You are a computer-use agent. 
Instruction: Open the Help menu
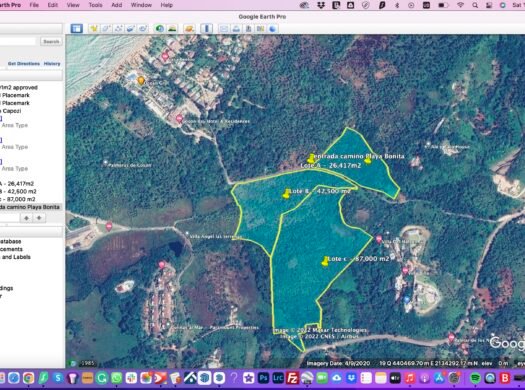tap(166, 5)
